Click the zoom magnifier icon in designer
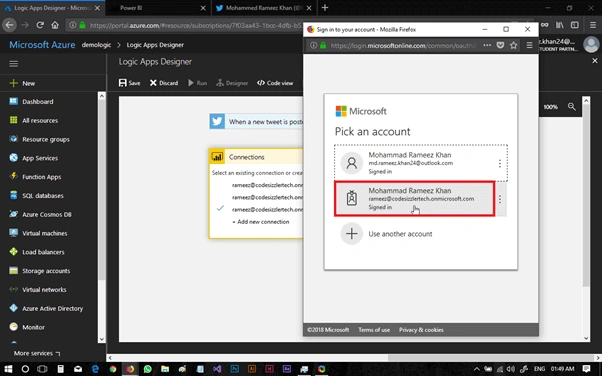Screen dimensions: 602x376 [572, 107]
